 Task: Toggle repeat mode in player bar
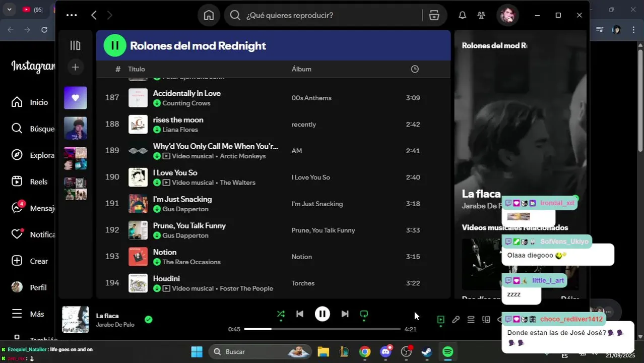click(x=364, y=314)
